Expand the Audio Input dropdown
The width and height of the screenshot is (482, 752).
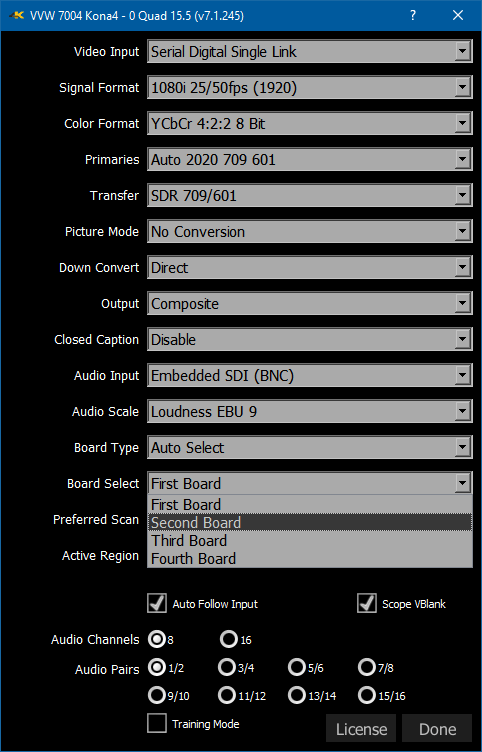tap(309, 375)
